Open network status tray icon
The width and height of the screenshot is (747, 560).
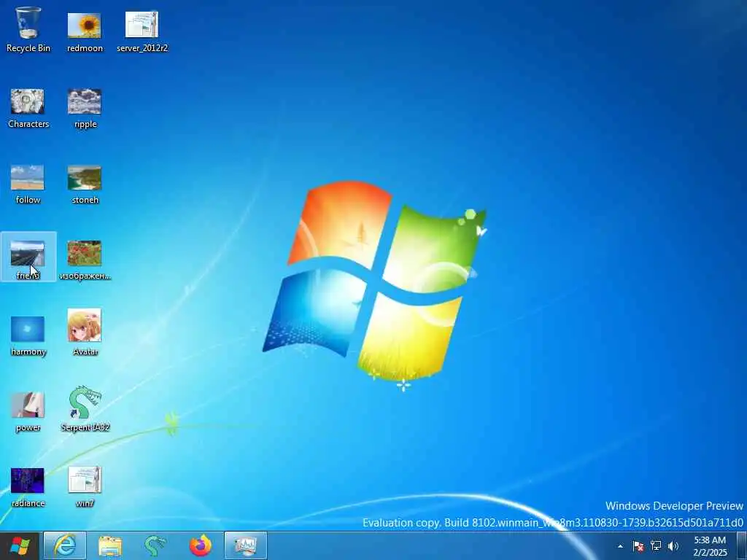(656, 546)
